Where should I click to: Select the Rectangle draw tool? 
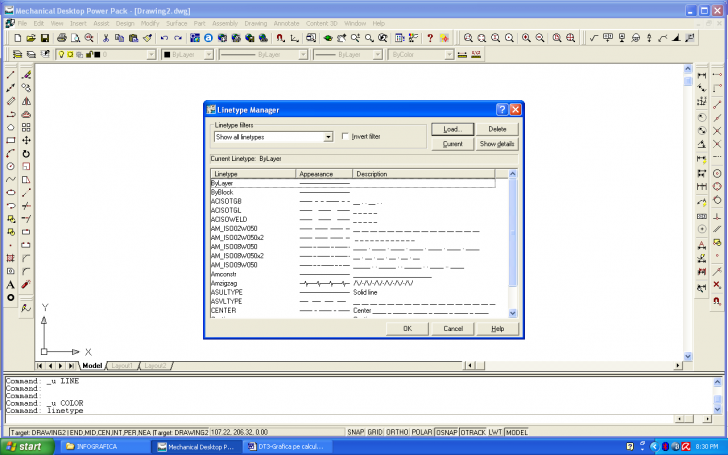tap(11, 140)
